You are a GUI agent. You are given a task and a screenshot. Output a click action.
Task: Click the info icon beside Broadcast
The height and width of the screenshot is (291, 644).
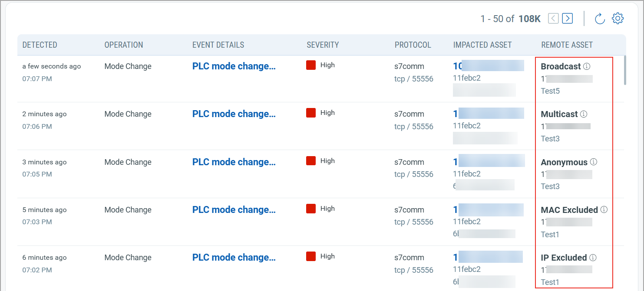(587, 66)
